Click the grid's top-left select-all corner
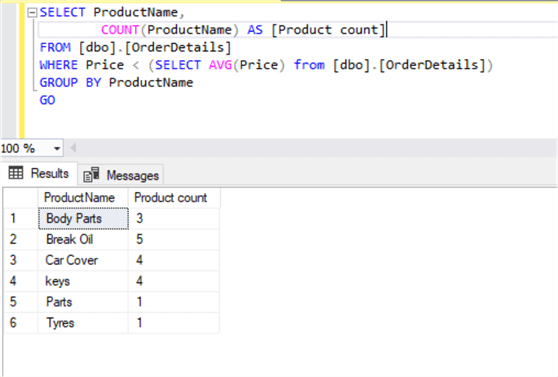The height and width of the screenshot is (377, 558). pos(21,198)
